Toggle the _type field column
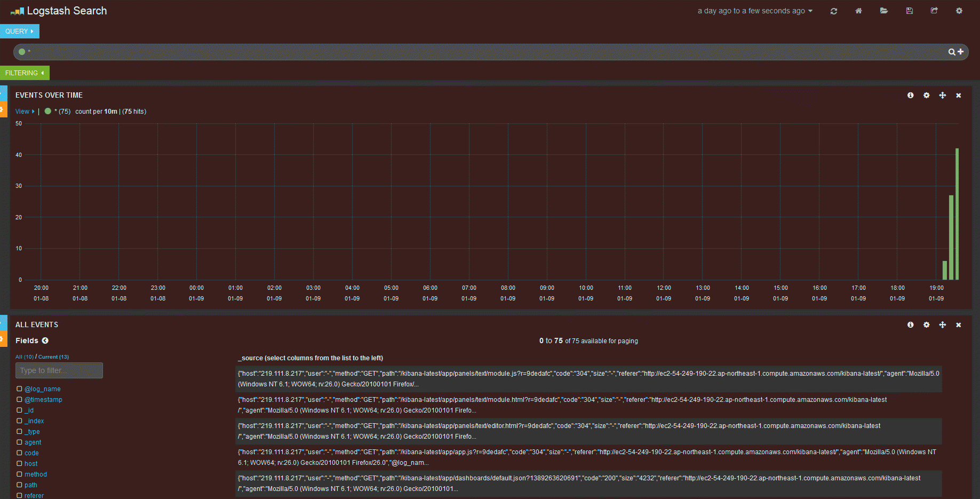The image size is (980, 499). pos(19,432)
